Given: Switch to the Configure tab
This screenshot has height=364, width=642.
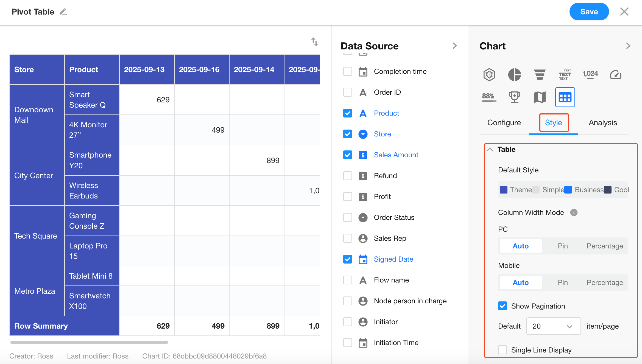Looking at the screenshot, I should tap(504, 123).
